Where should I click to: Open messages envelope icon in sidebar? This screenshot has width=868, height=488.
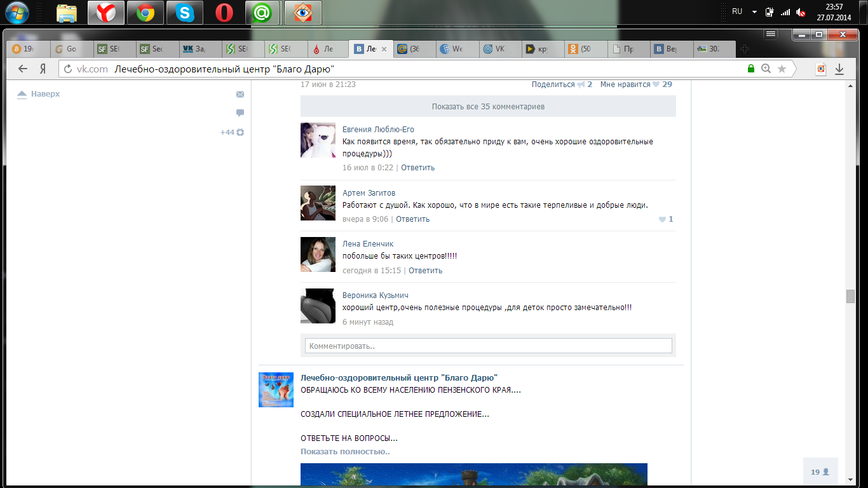240,94
